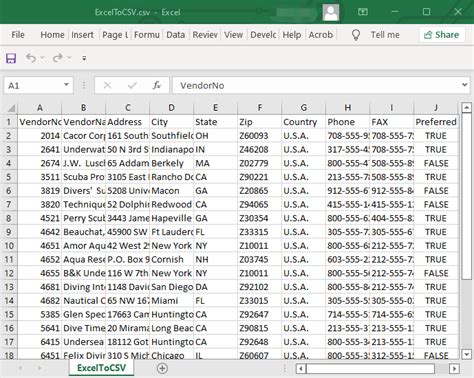Click state cell 'DA'
Image resolution: width=474 pixels, height=378 pixels.
[216, 287]
